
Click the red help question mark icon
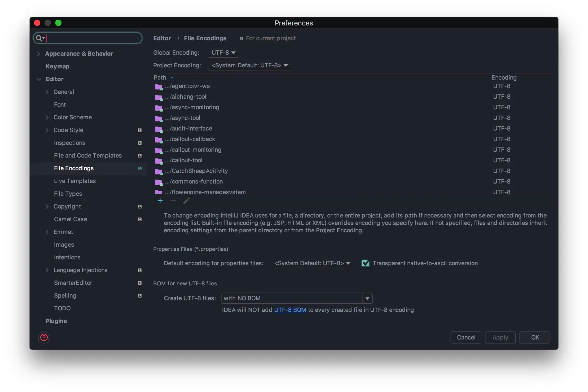pyautogui.click(x=44, y=337)
